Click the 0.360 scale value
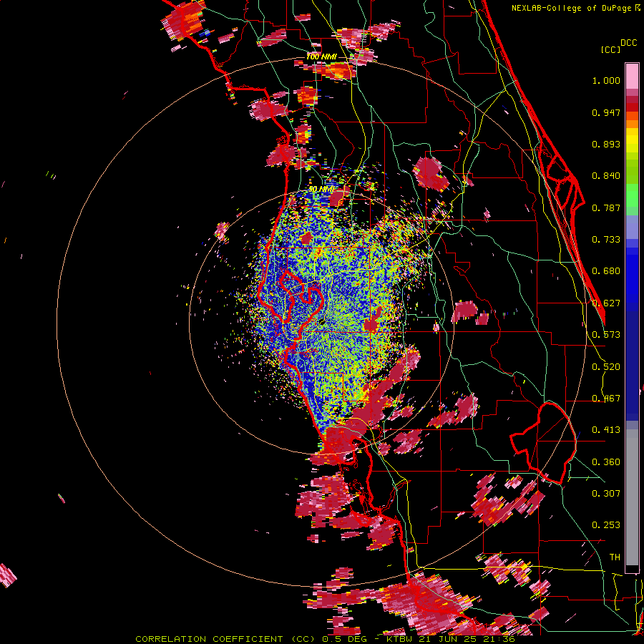The width and height of the screenshot is (644, 644). pyautogui.click(x=606, y=462)
